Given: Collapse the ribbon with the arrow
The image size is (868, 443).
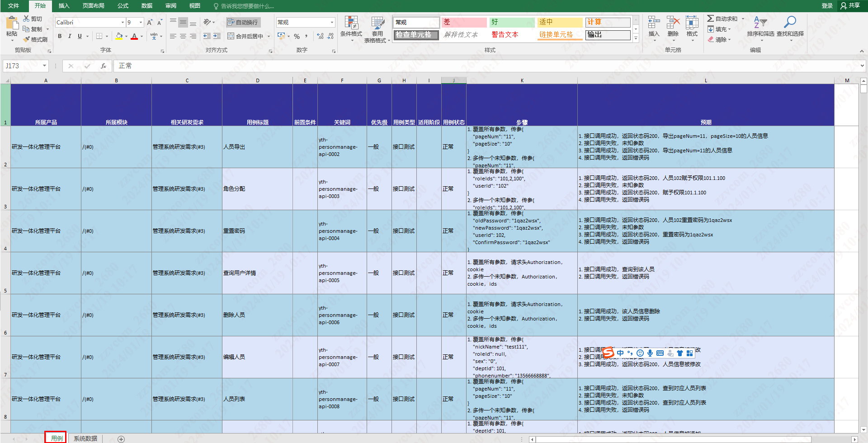Looking at the screenshot, I should point(862,51).
